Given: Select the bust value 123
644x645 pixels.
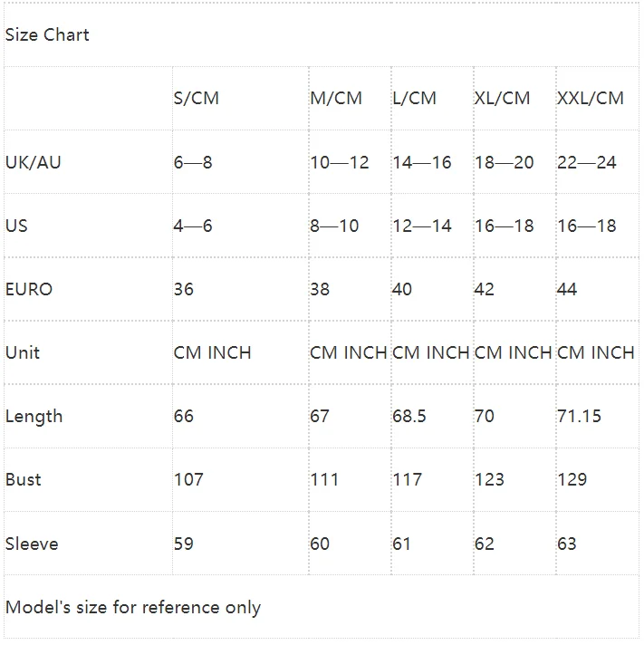Looking at the screenshot, I should pos(489,479).
